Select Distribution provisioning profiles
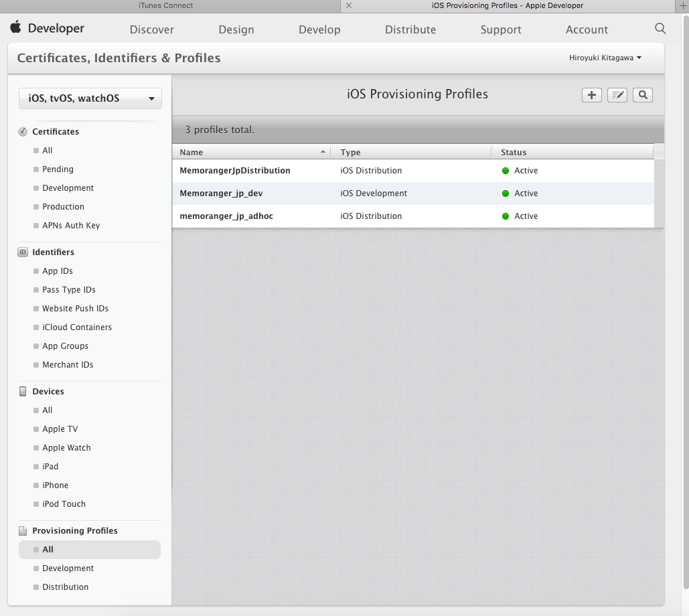This screenshot has width=689, height=616. [x=65, y=587]
